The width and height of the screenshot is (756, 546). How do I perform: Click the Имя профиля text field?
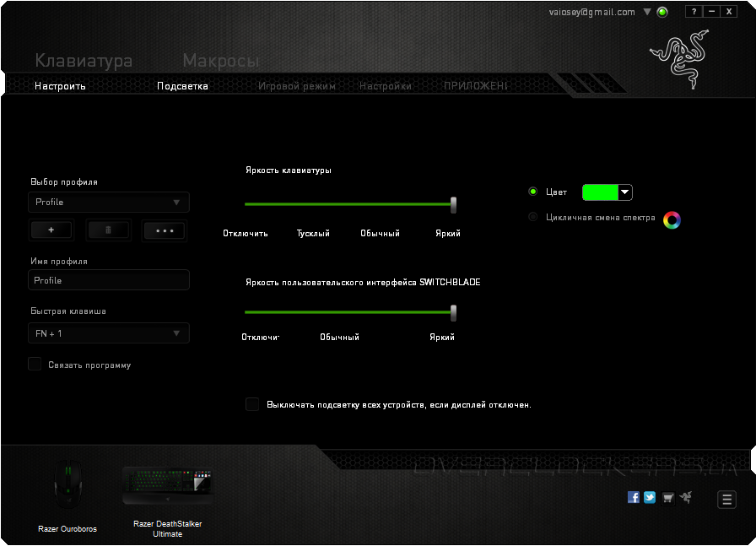pyautogui.click(x=109, y=280)
